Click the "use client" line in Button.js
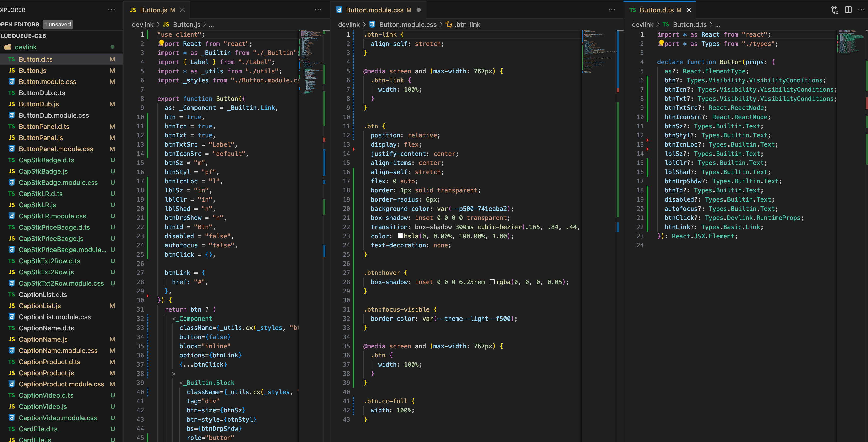This screenshot has height=442, width=868. click(x=181, y=34)
